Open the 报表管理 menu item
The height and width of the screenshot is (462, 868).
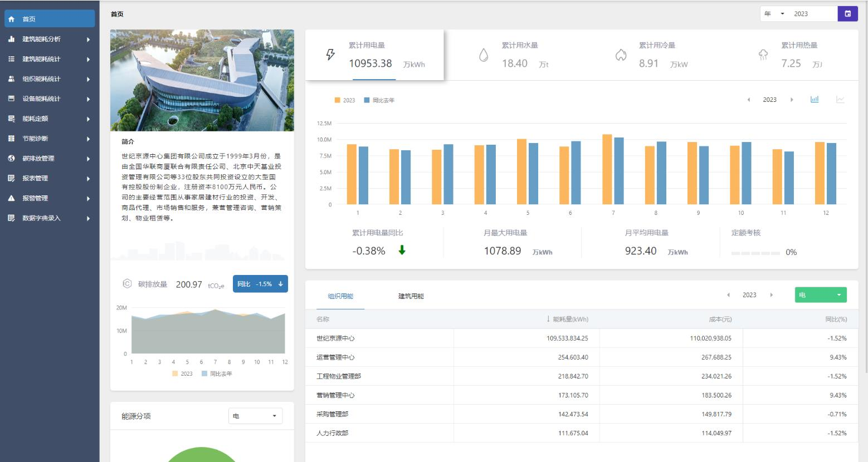[50, 178]
